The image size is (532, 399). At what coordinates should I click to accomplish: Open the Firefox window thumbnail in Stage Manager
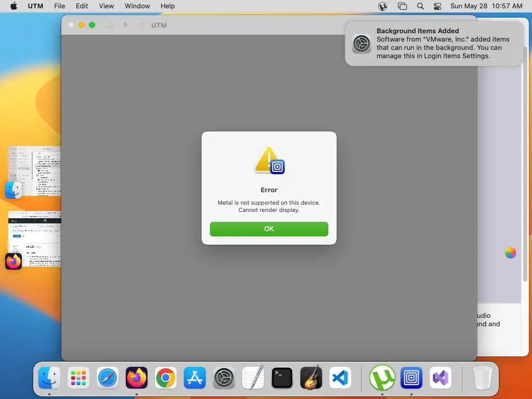pyautogui.click(x=35, y=238)
